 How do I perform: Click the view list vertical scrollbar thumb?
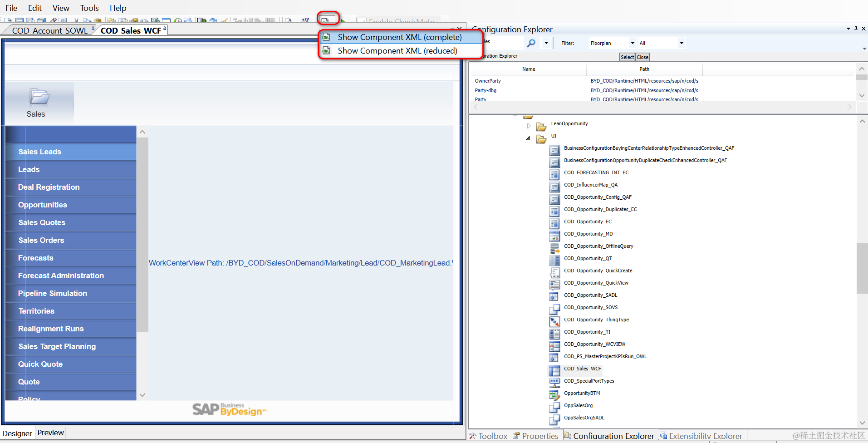[x=142, y=235]
